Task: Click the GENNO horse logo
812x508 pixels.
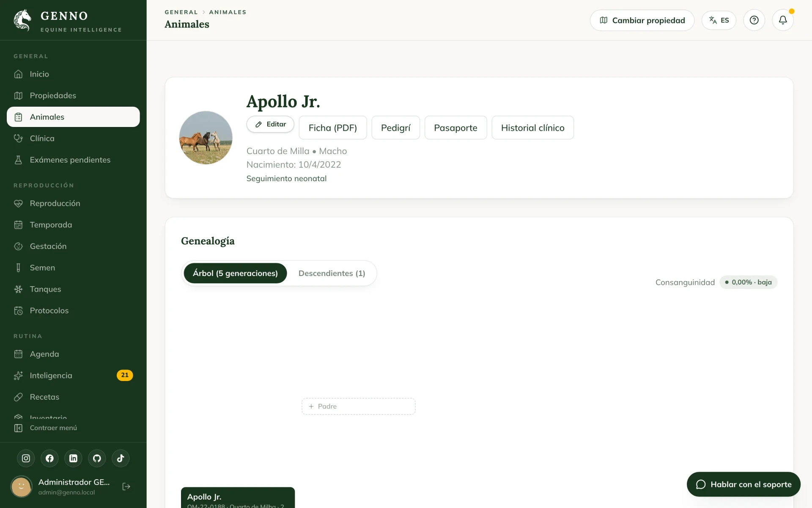Action: (22, 20)
